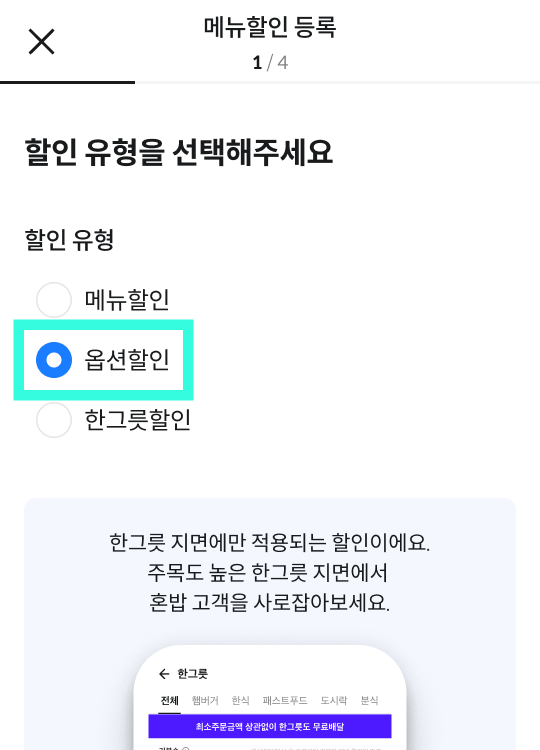Open the 도시락 category tab

pyautogui.click(x=333, y=701)
